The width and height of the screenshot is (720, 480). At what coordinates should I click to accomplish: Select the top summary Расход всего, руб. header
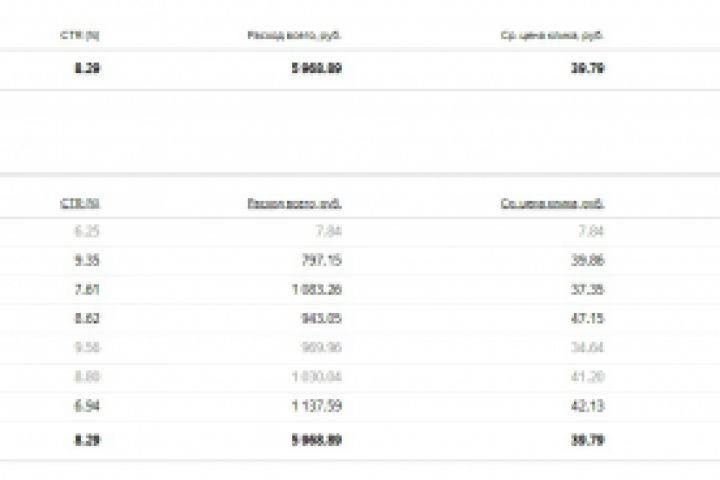point(295,36)
